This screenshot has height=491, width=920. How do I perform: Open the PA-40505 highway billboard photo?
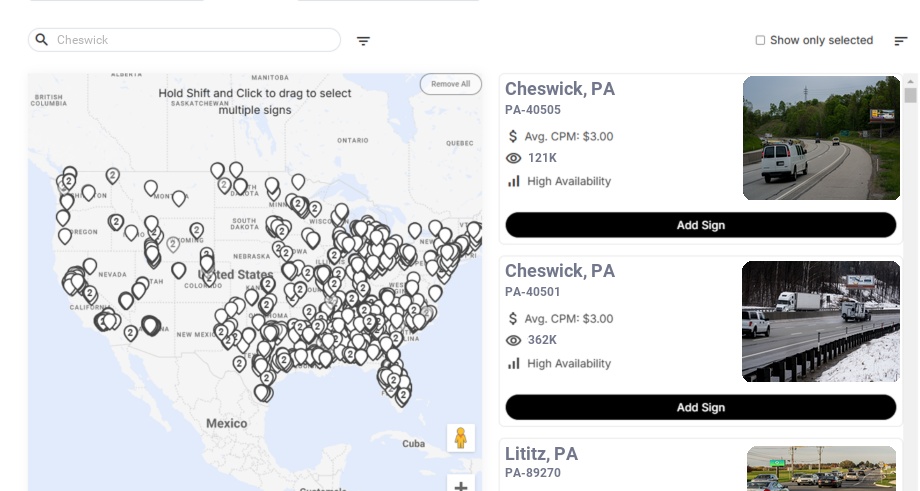point(820,138)
